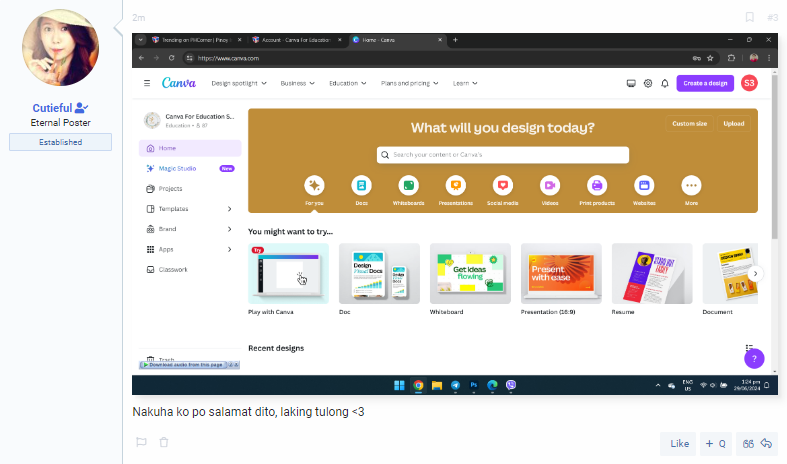Open the S3 account avatar

click(749, 83)
